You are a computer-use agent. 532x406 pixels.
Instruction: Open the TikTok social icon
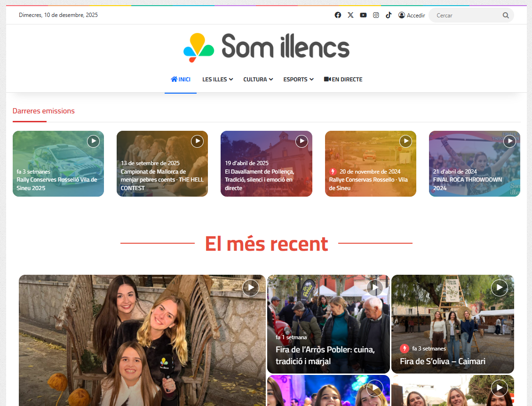coord(389,15)
